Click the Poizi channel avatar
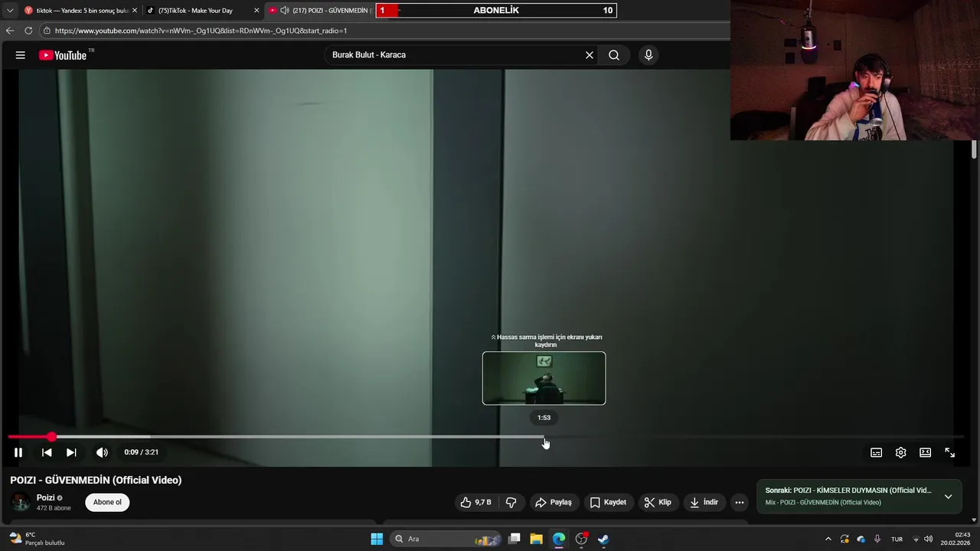This screenshot has height=551, width=980. tap(21, 502)
